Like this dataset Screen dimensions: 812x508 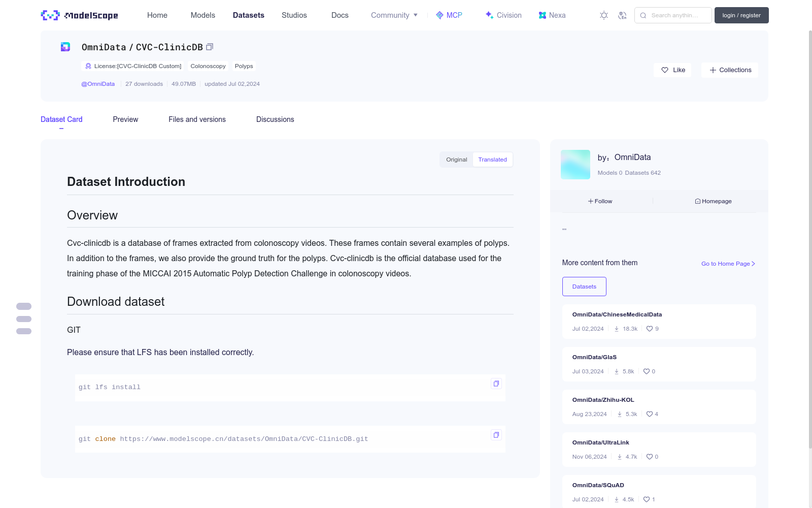click(x=673, y=70)
